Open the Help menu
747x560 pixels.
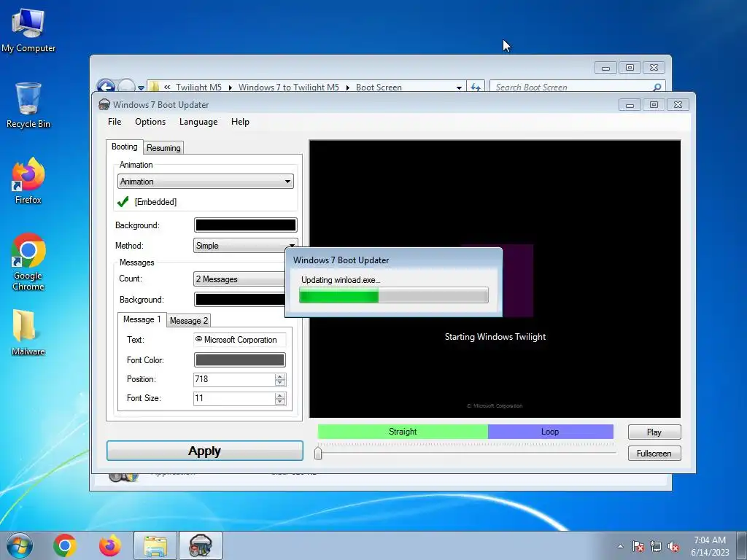click(240, 122)
